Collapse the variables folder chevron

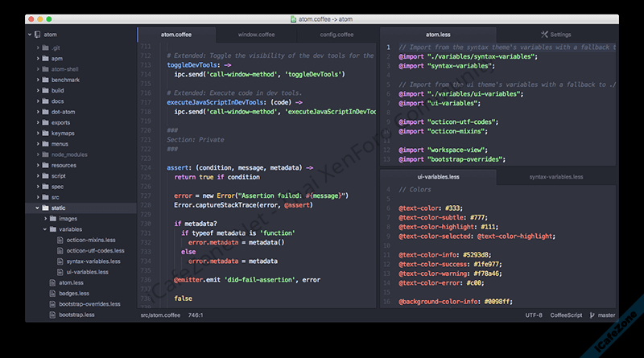tap(44, 229)
